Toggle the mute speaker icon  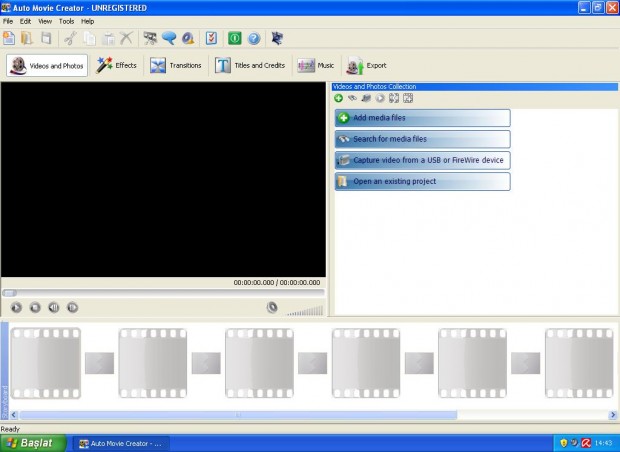tap(272, 307)
